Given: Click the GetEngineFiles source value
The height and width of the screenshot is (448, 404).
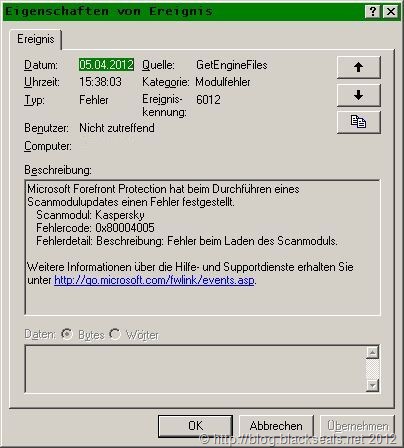Looking at the screenshot, I should 232,65.
